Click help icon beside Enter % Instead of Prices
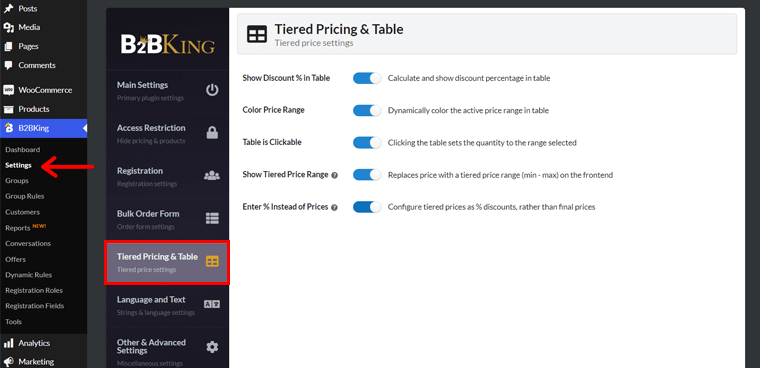Viewport: 760px width, 368px height. (x=334, y=207)
